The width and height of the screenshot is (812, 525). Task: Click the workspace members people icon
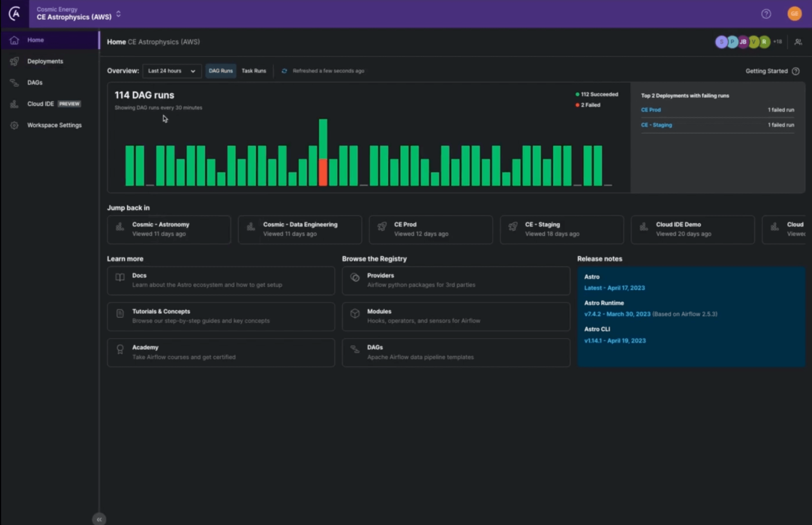(798, 42)
